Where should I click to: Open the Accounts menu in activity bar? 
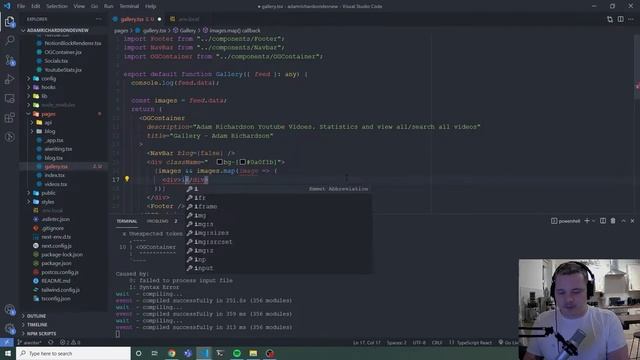9,310
